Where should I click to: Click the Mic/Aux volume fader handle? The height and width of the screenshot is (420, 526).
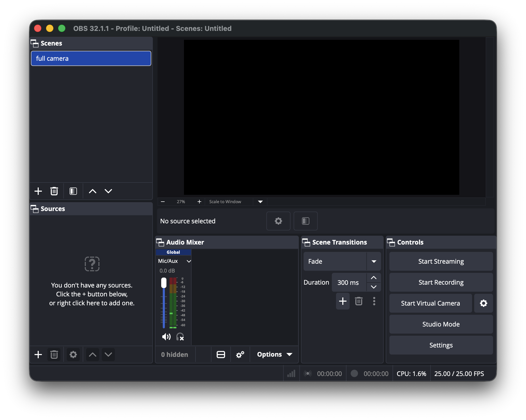click(164, 283)
